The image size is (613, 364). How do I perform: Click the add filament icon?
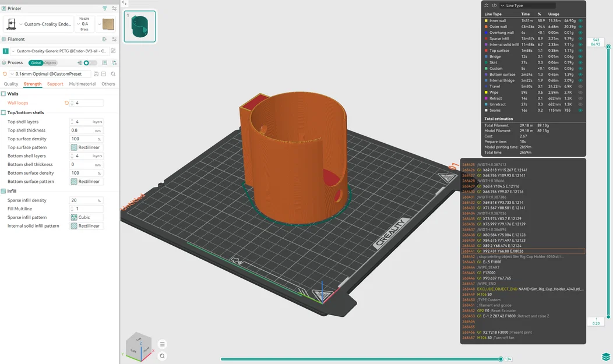pos(105,39)
